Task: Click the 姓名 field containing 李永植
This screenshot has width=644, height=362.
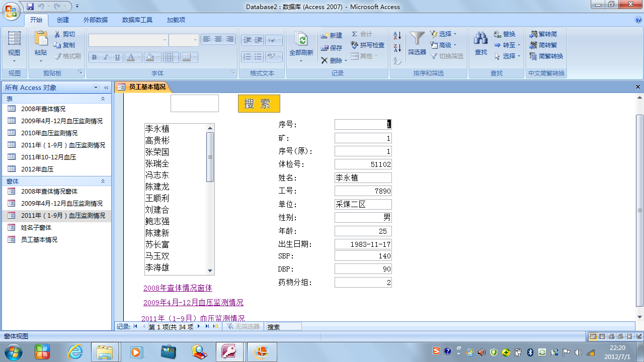Action: point(363,177)
